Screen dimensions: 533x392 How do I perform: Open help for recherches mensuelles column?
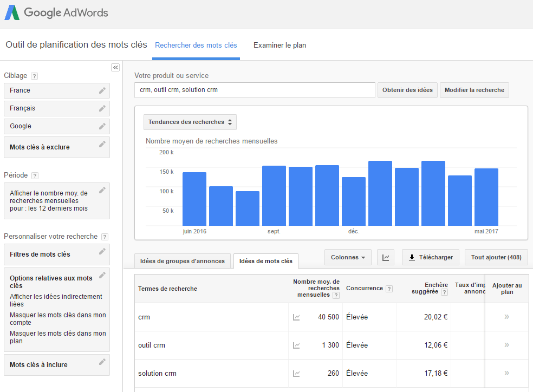point(336,295)
